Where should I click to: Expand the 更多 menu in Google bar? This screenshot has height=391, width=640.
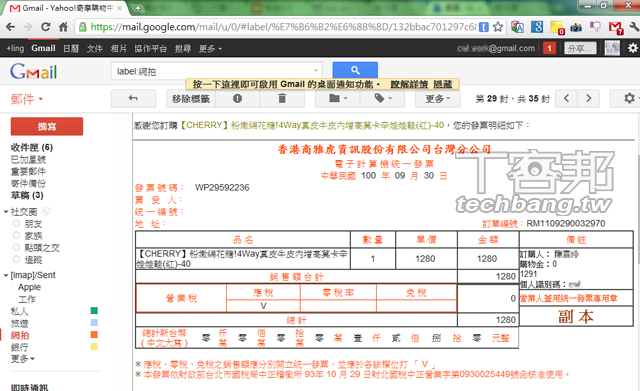coord(210,49)
